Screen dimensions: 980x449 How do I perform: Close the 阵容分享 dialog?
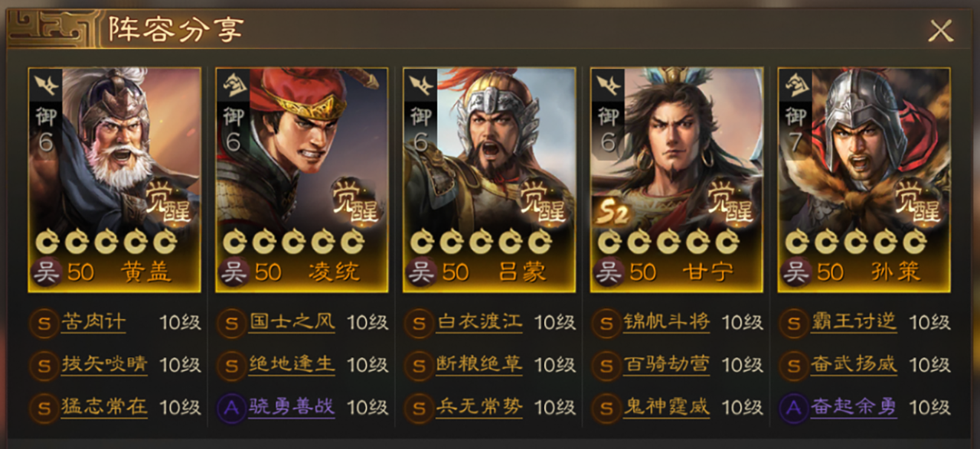[940, 31]
